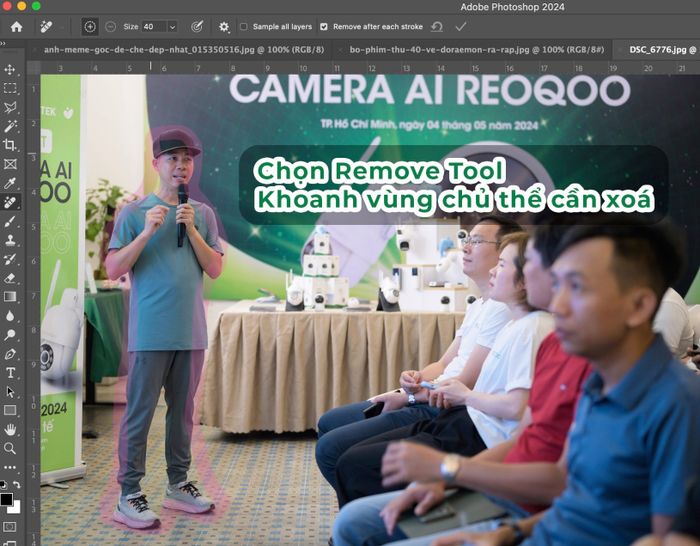Select the Move tool

pyautogui.click(x=10, y=69)
